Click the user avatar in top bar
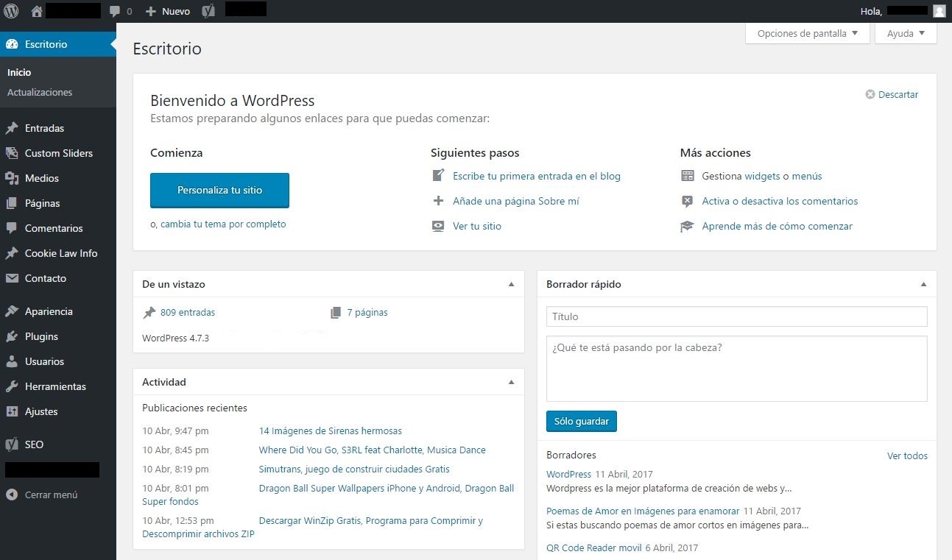Viewport: 952px width, 560px height. [x=939, y=11]
